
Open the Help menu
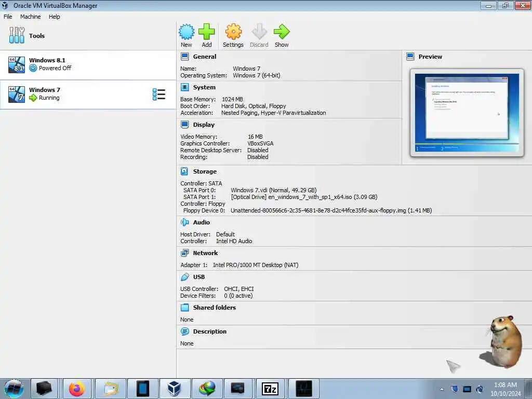click(x=54, y=17)
